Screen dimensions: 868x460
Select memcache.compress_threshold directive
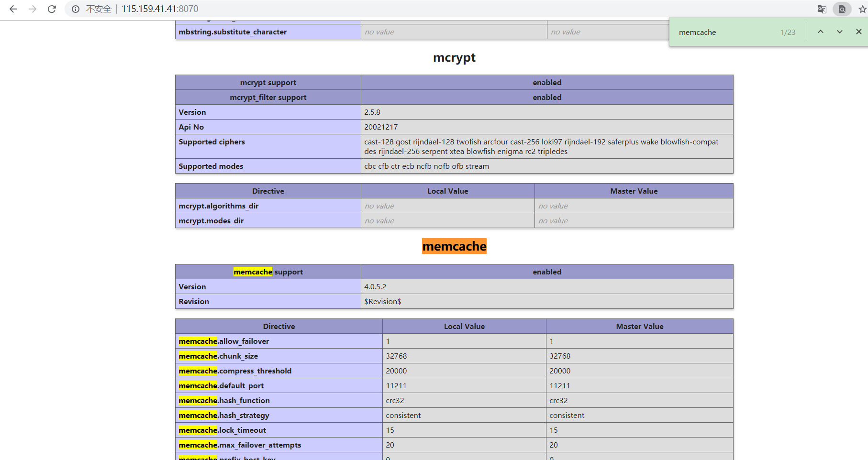pyautogui.click(x=235, y=371)
